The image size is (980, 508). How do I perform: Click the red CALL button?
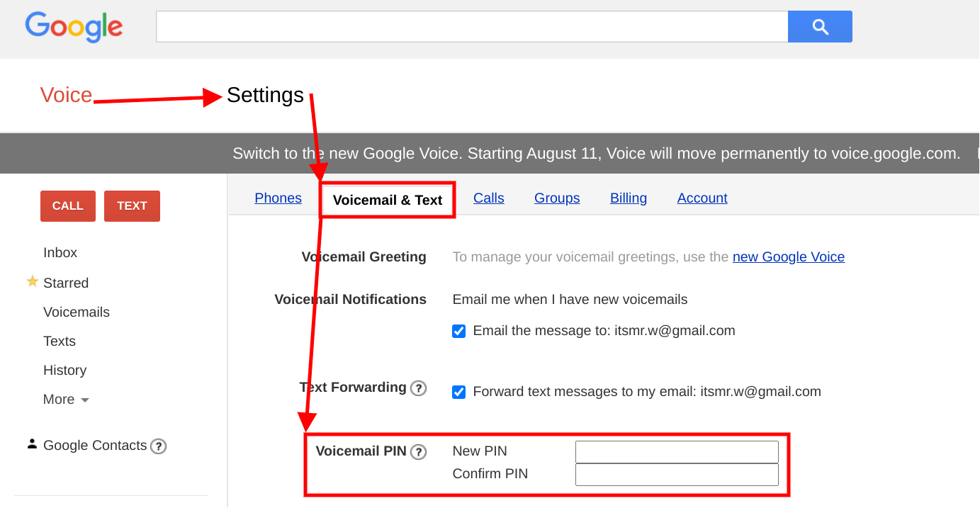(x=68, y=206)
